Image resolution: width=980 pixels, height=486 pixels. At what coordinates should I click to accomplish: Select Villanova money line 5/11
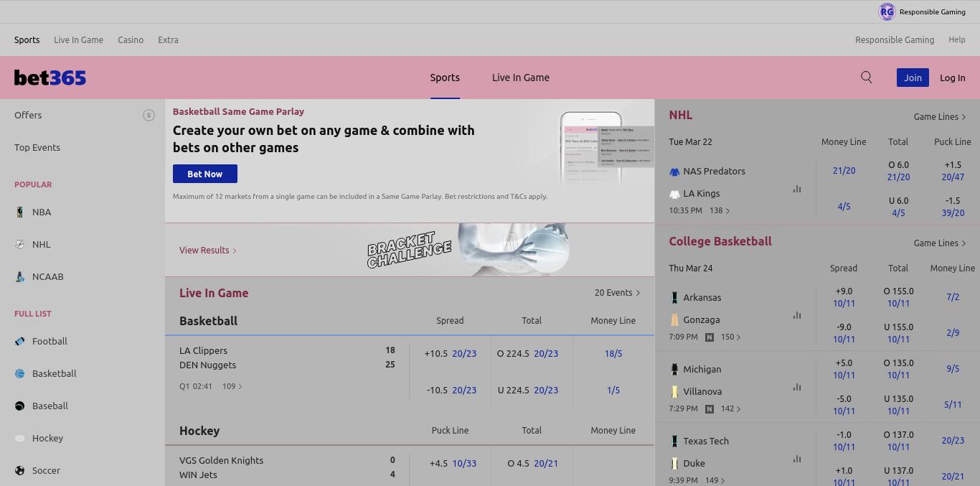[x=953, y=405]
